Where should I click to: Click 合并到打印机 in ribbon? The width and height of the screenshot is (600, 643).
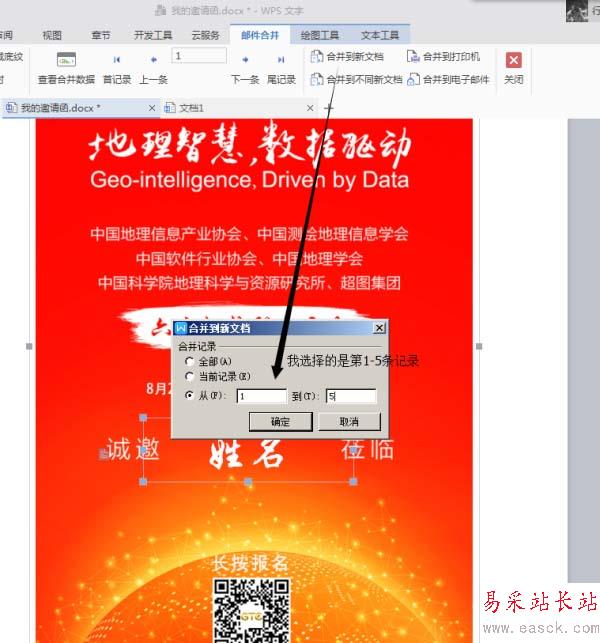[443, 57]
